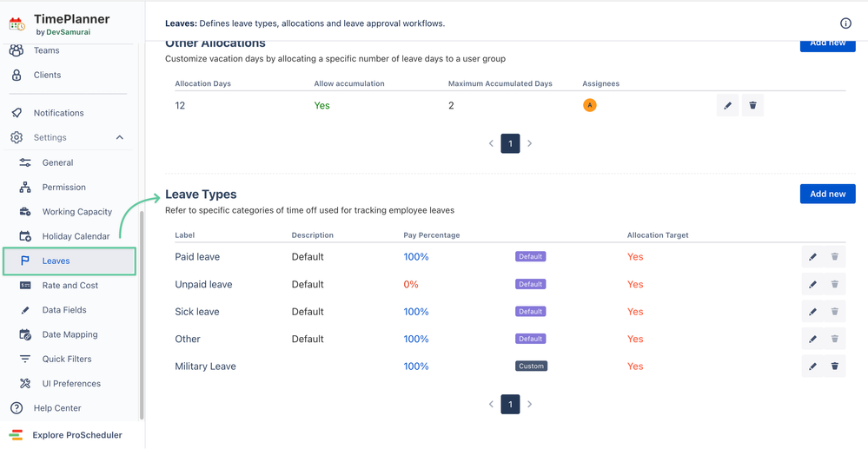The width and height of the screenshot is (868, 449).
Task: Go to previous page in Leave Types
Action: [x=491, y=404]
